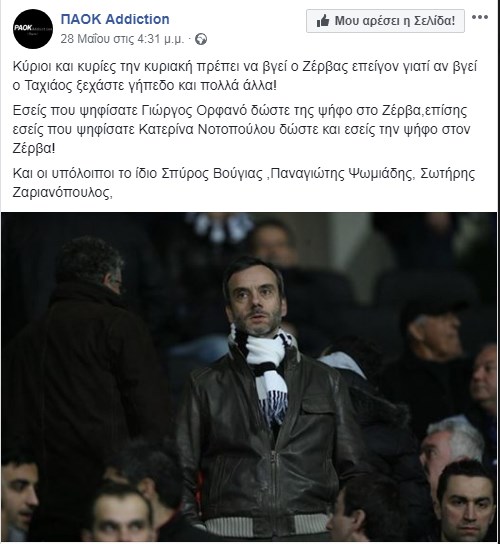
Task: Click the name Ζαριανόπουλος in the post text
Action: click(x=61, y=192)
